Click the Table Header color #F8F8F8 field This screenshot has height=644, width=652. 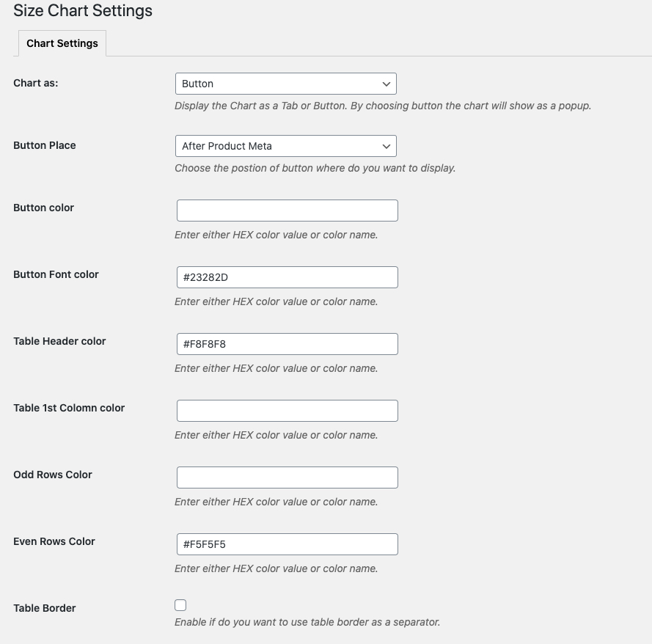[x=287, y=344]
